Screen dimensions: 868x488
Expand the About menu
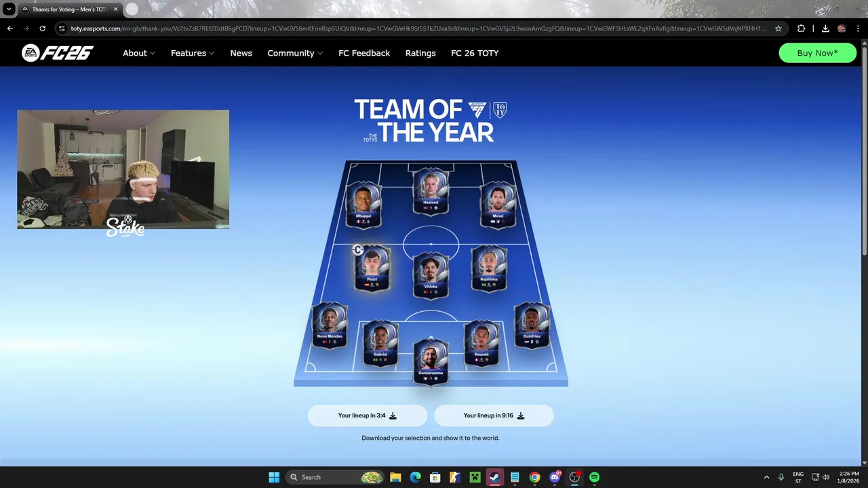click(x=138, y=53)
